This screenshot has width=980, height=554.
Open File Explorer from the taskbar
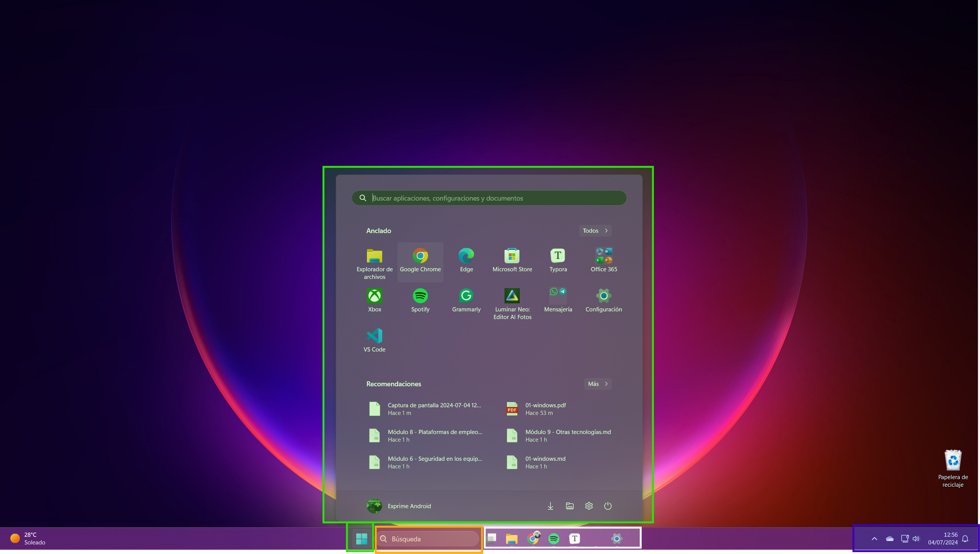(511, 539)
